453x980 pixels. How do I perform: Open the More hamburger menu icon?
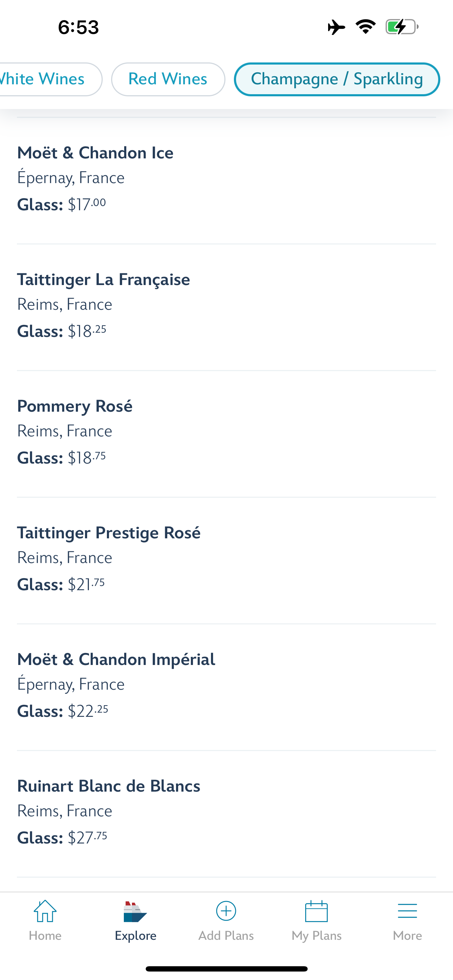407,912
